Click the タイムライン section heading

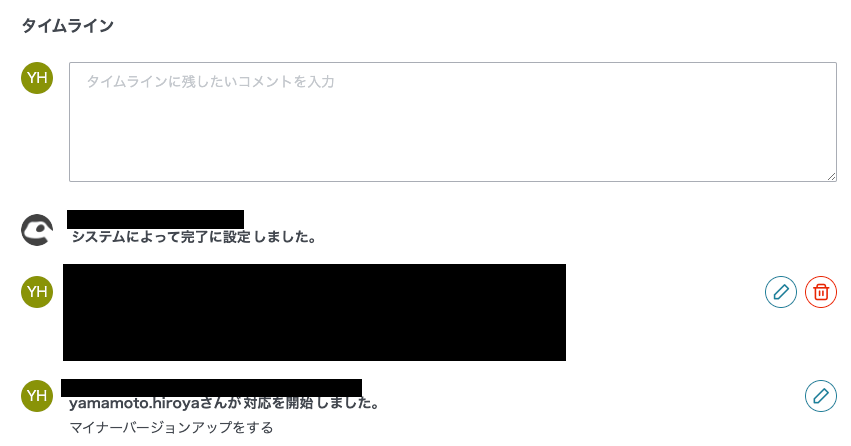tap(67, 26)
